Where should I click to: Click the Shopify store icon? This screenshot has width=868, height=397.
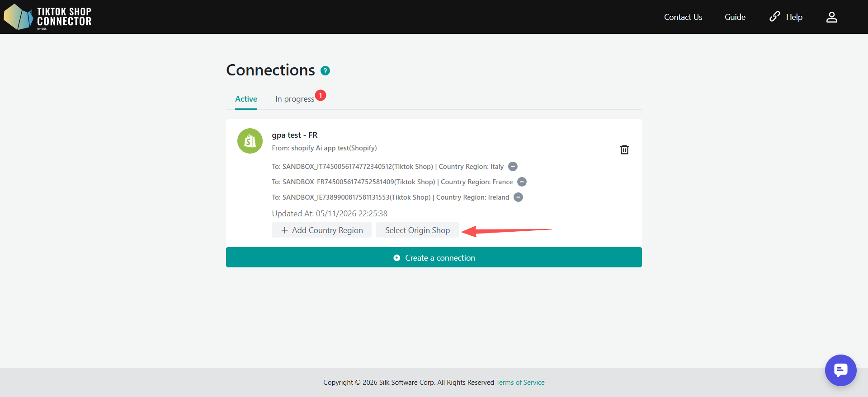tap(250, 141)
